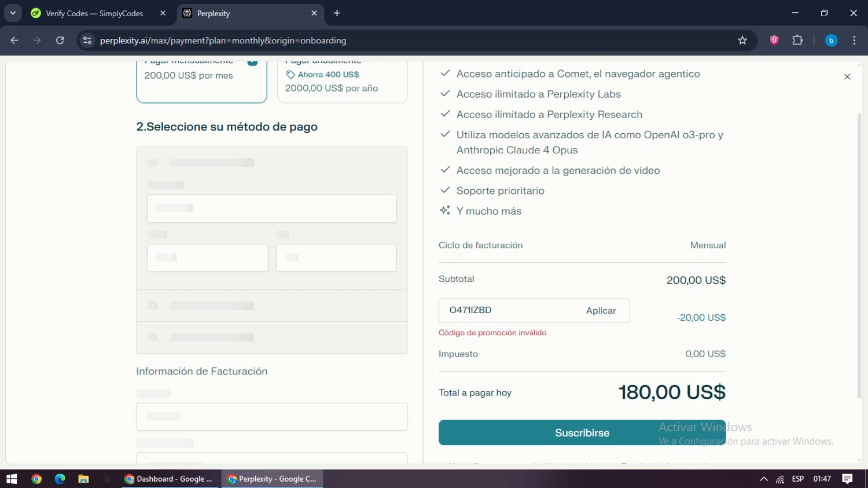
Task: Open the Windows notification center icon
Action: pyautogui.click(x=848, y=479)
